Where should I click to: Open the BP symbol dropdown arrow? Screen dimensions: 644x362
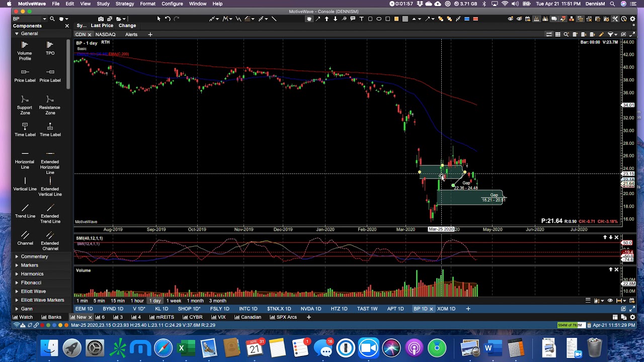44,19
